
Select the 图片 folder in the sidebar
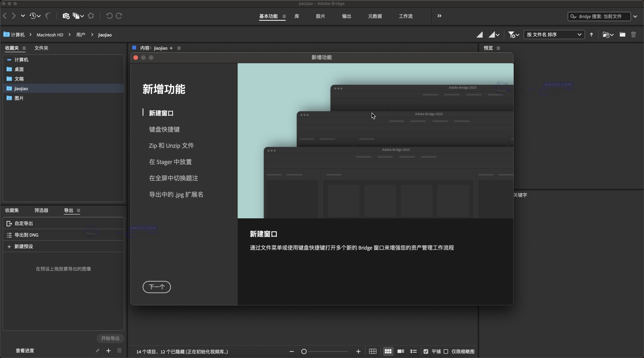tap(19, 98)
